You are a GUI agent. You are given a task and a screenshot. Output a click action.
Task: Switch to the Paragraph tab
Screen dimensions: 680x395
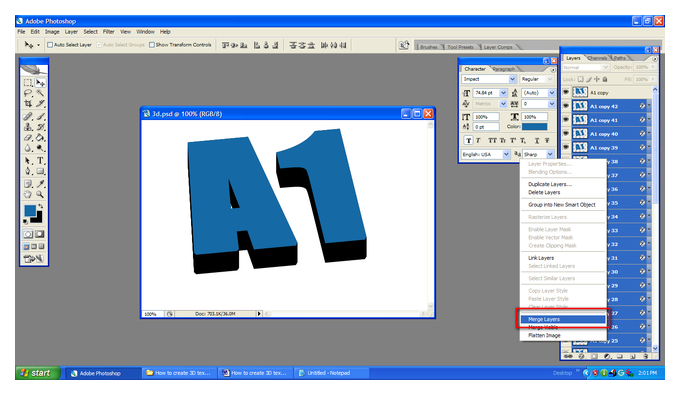coord(504,69)
